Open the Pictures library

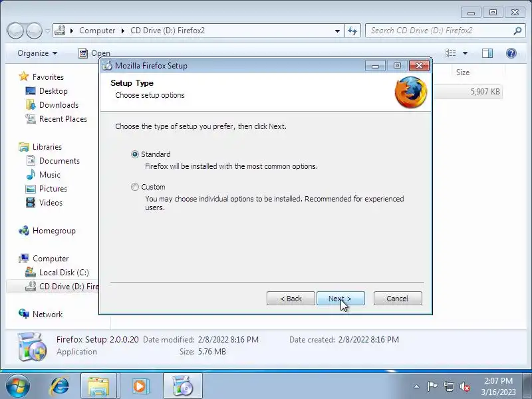tap(53, 189)
